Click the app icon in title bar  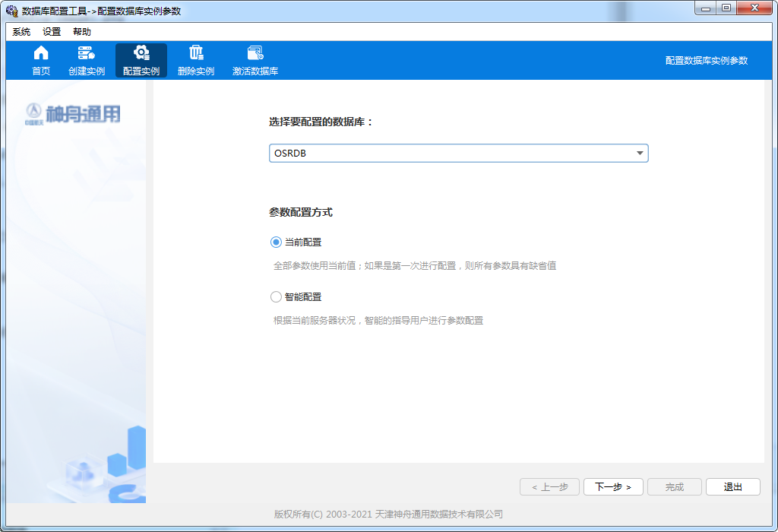[11, 11]
